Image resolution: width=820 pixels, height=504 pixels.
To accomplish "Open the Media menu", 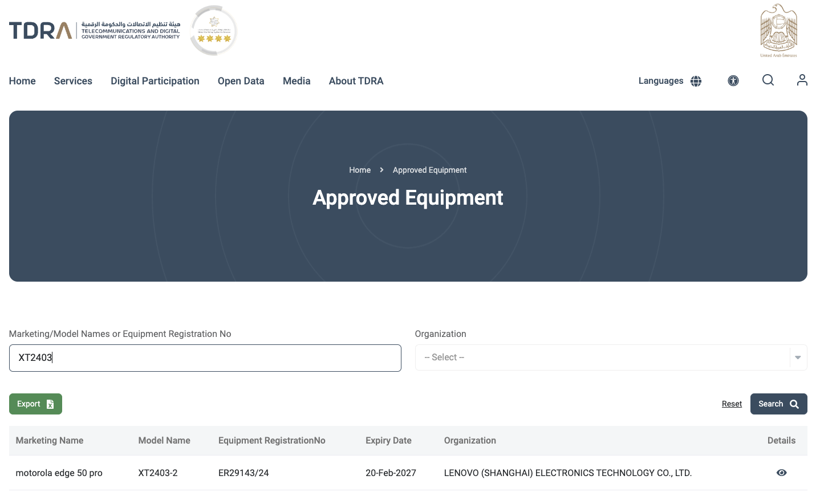I will (297, 81).
